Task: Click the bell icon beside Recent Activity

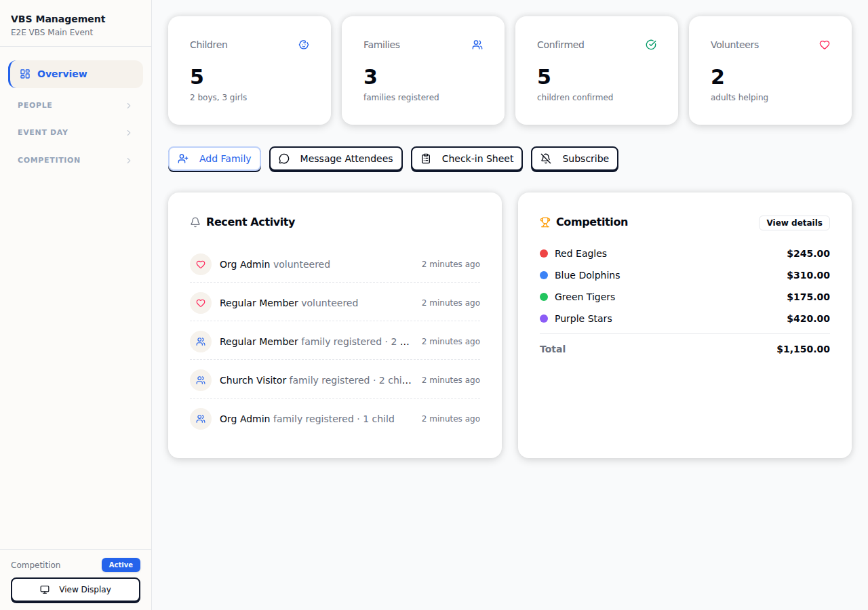Action: (x=195, y=222)
